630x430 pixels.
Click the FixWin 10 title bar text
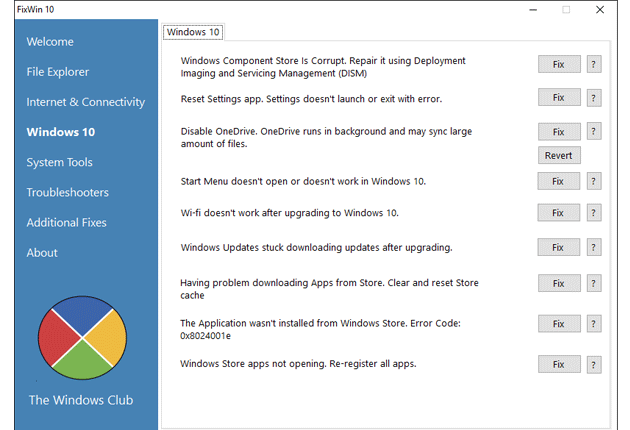pos(35,10)
